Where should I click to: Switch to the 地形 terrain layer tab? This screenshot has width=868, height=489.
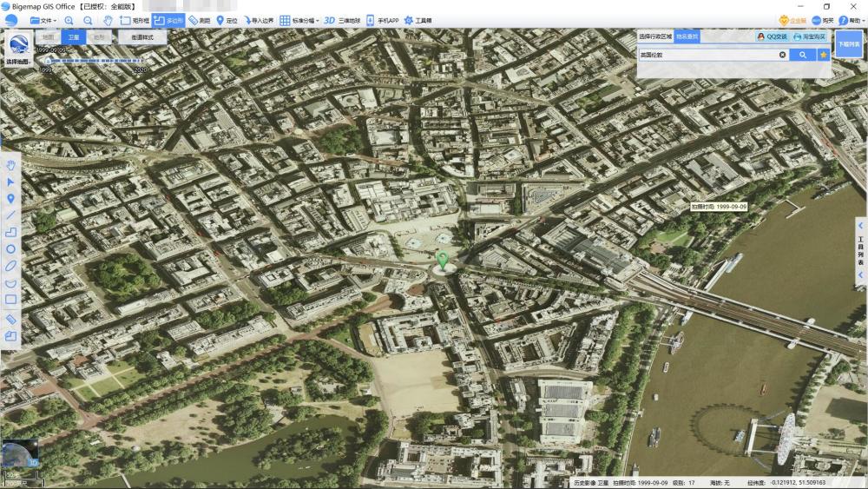[99, 37]
